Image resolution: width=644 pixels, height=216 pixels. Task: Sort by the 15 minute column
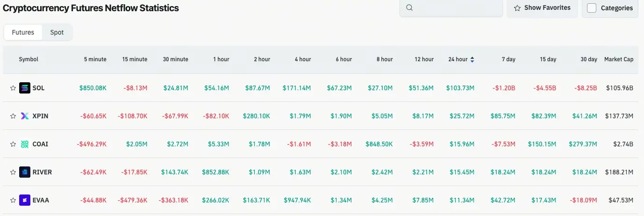tap(135, 59)
